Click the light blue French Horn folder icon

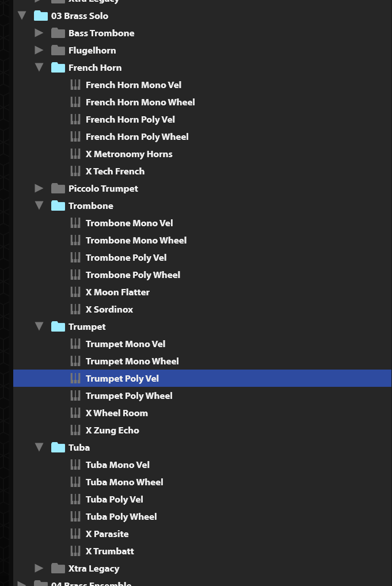pos(58,68)
